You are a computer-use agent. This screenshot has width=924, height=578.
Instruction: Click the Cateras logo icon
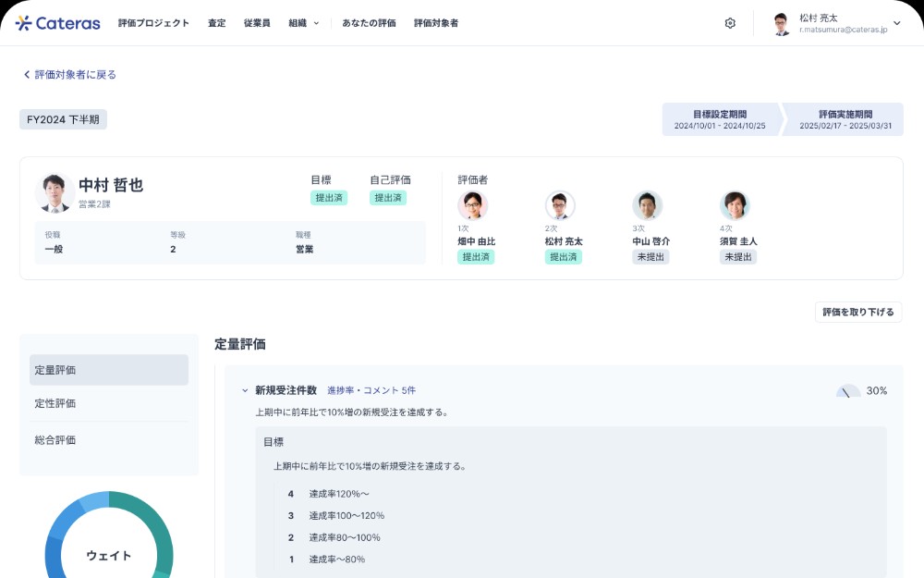23,23
